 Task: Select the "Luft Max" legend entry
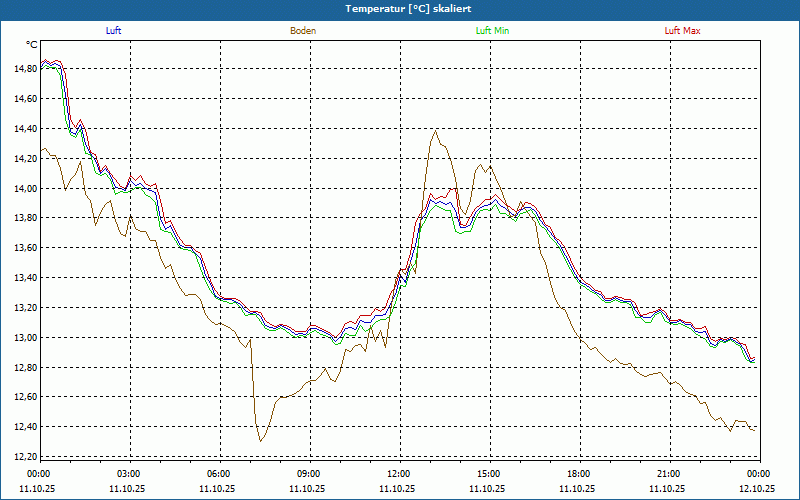click(683, 31)
